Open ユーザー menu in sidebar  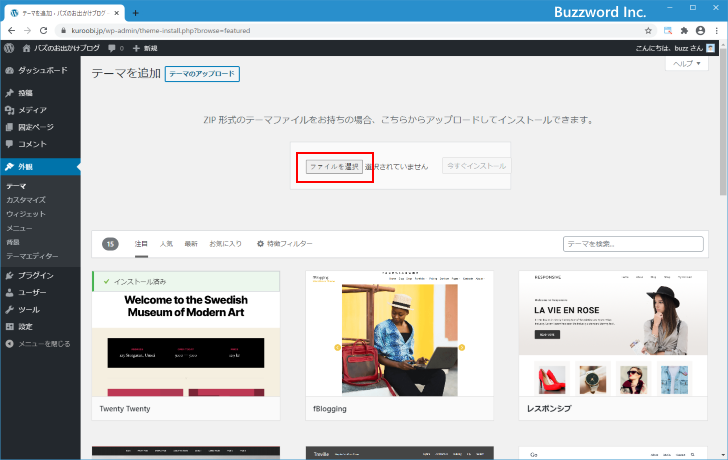(x=40, y=292)
